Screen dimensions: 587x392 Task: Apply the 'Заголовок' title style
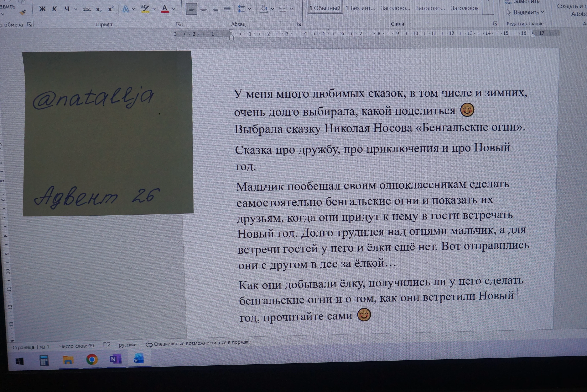[x=465, y=8]
